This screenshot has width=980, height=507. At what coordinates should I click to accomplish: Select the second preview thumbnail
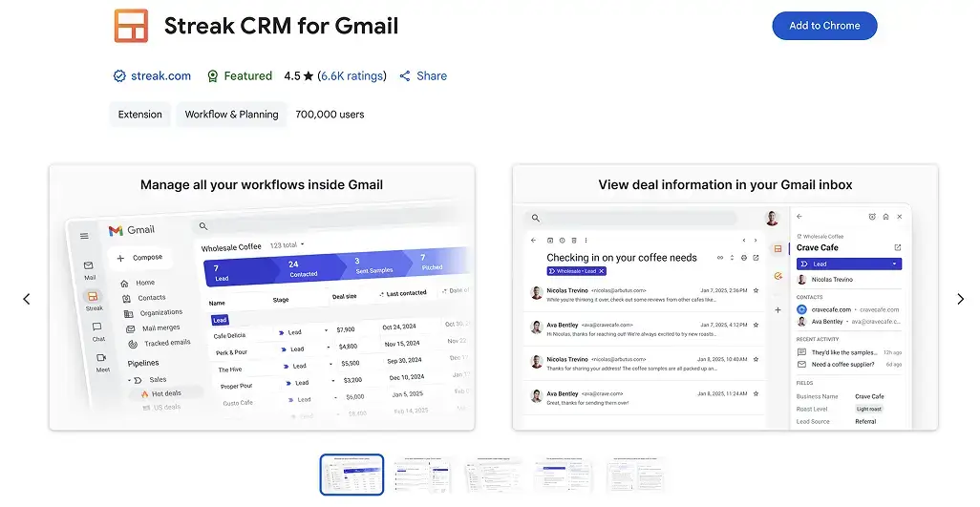422,475
